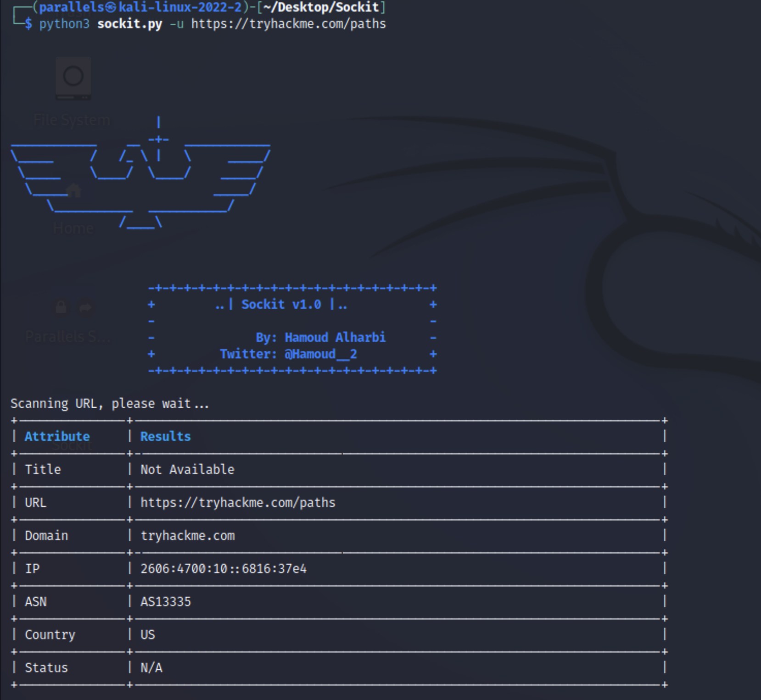Click the Country row showing US
The image size is (761, 700).
point(148,635)
